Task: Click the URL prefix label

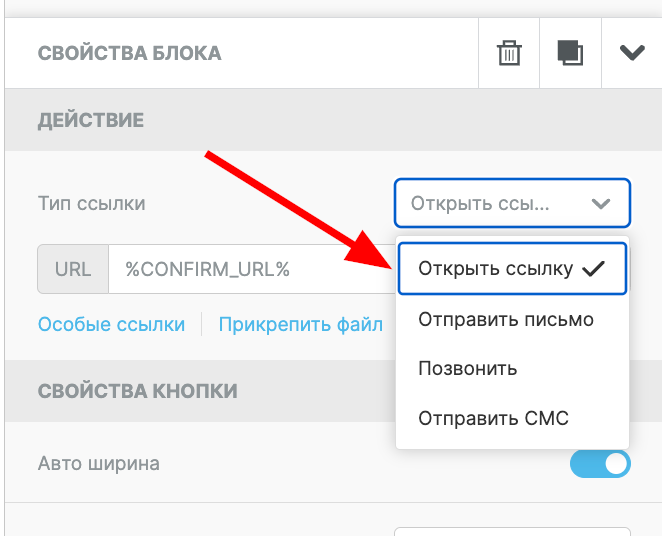Action: point(73,269)
